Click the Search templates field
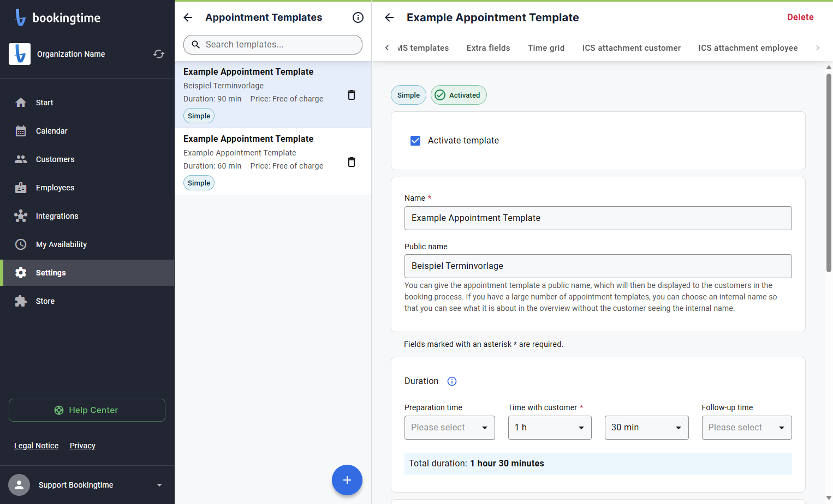Viewport: 833px width, 504px height. pos(273,45)
